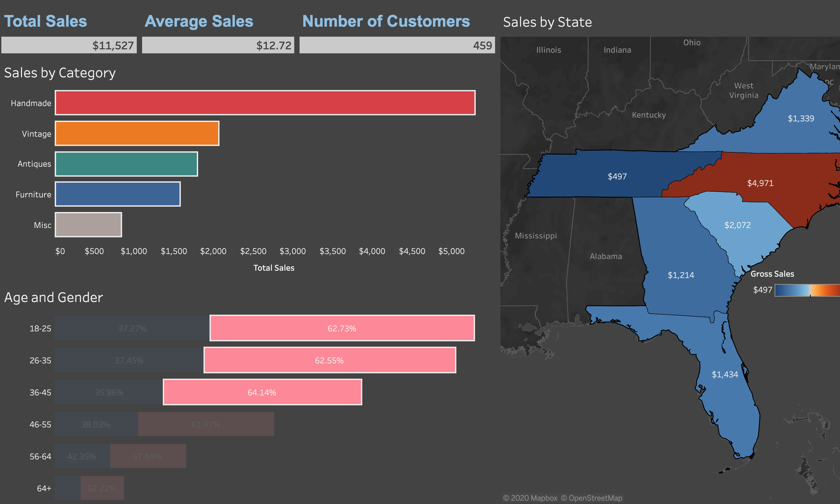The image size is (840, 504).
Task: Click the Total Sales $11,527 value box
Action: [x=69, y=45]
